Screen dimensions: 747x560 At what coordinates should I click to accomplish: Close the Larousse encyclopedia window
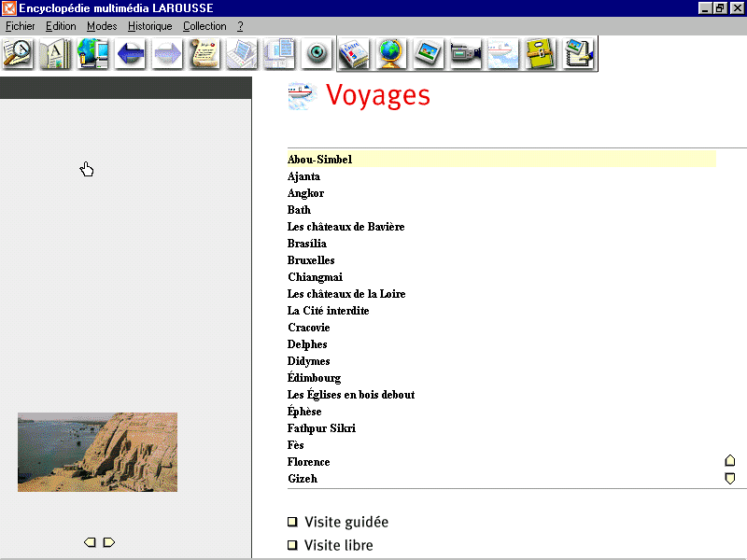[x=737, y=8]
